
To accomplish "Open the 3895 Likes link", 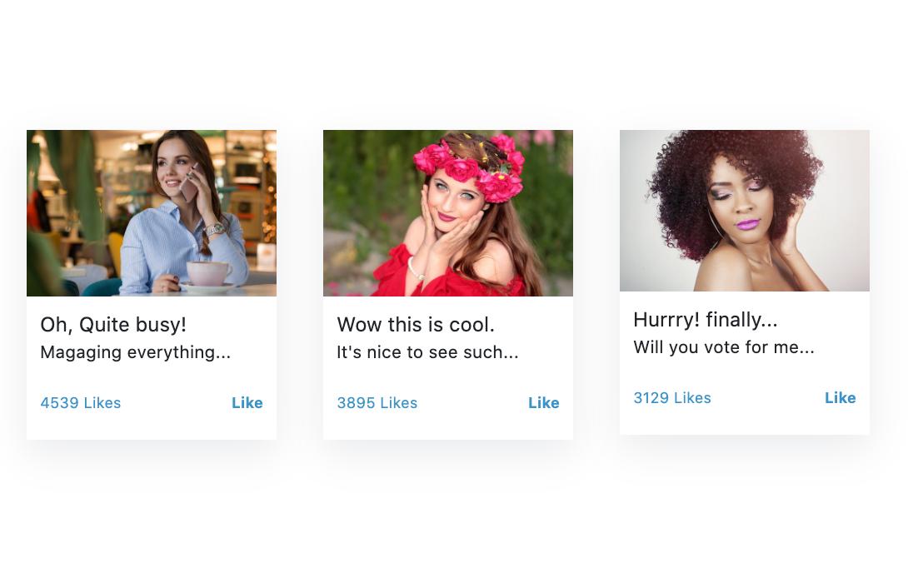I will (377, 403).
